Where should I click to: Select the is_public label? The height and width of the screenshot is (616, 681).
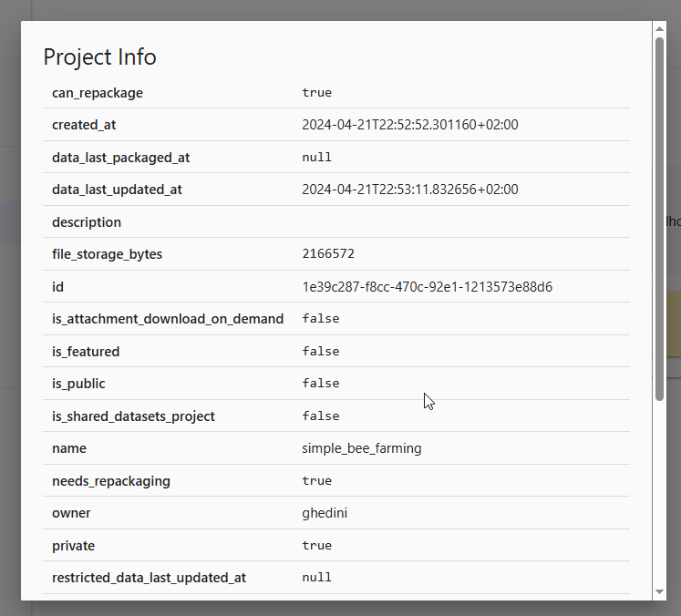(78, 384)
